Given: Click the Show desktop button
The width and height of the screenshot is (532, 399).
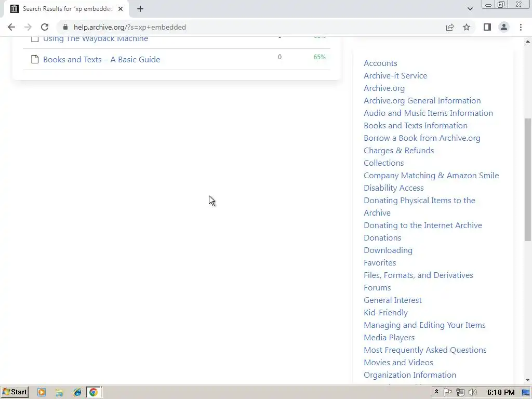Looking at the screenshot, I should coord(526,393).
